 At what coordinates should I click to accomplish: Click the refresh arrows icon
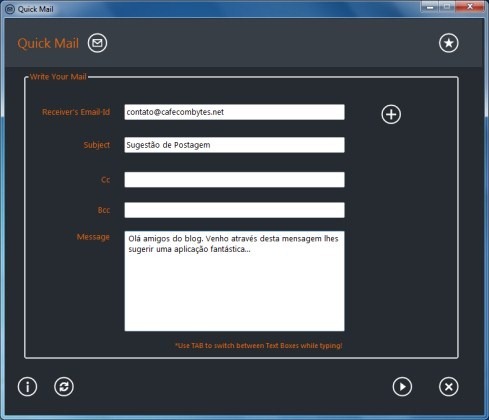click(x=64, y=387)
